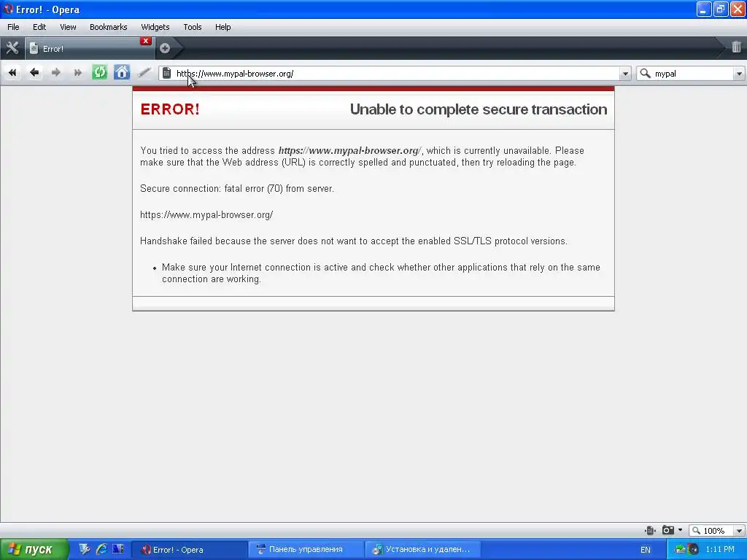The height and width of the screenshot is (560, 747).
Task: Click the EN language indicator
Action: tap(645, 550)
